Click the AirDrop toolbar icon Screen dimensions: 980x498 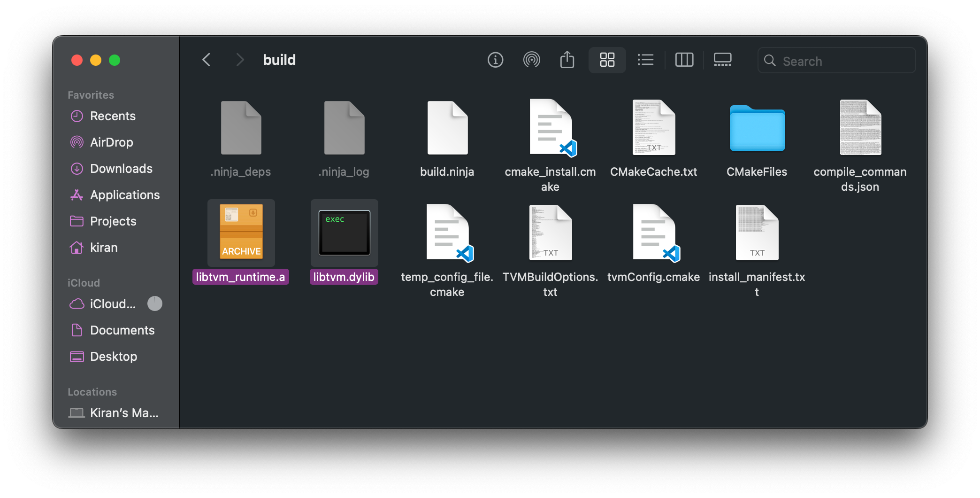click(531, 60)
